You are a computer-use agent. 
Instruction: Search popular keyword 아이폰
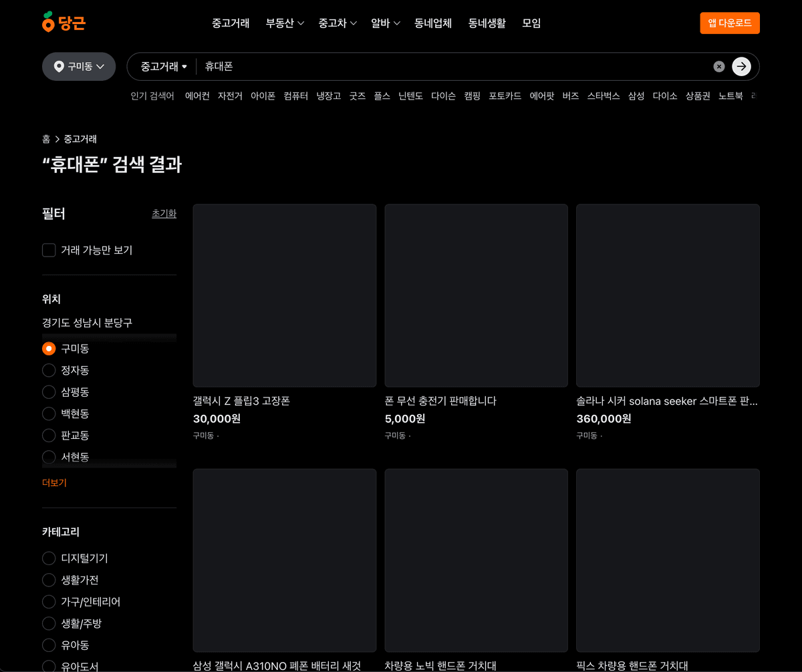pyautogui.click(x=263, y=96)
